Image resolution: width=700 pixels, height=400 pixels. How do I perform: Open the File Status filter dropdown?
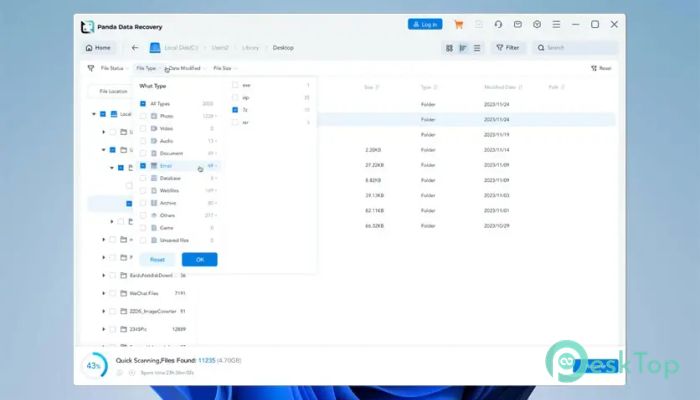point(114,68)
